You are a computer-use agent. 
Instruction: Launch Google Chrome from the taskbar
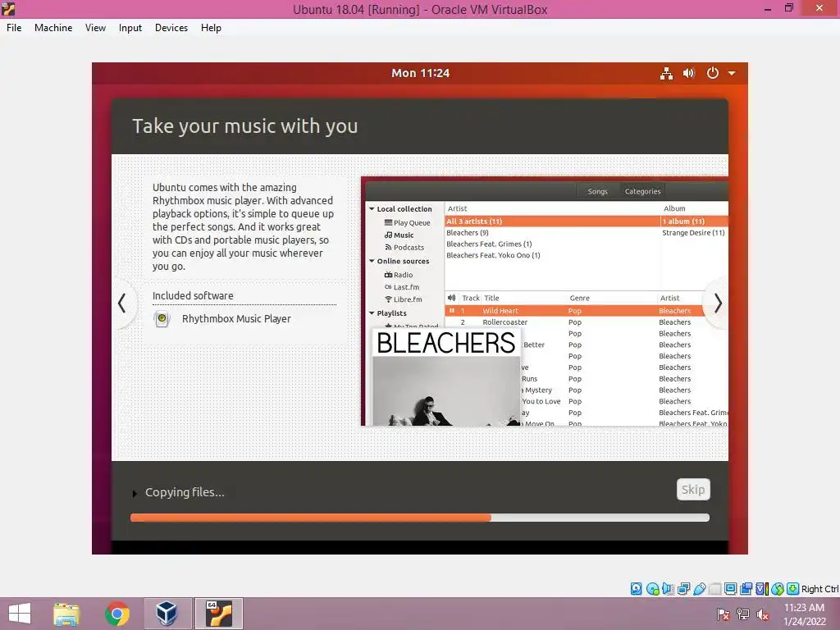(117, 614)
